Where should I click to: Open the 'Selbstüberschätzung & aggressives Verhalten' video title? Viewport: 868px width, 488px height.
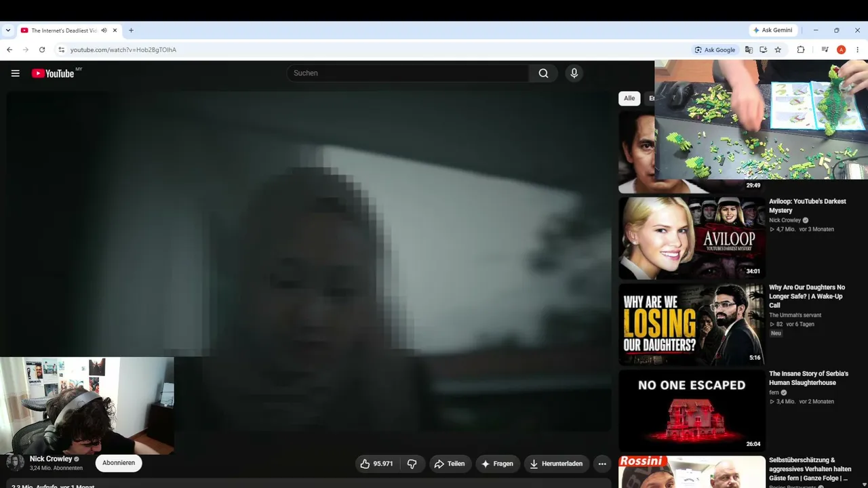point(810,469)
